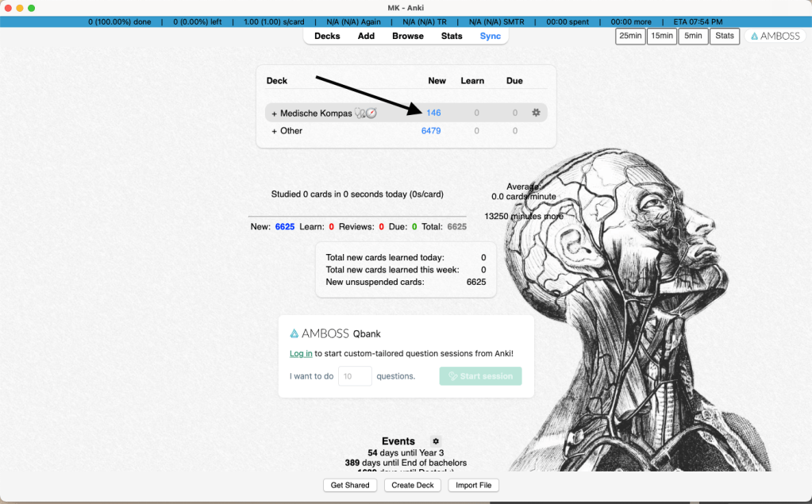The height and width of the screenshot is (504, 812).
Task: Expand the Medische Kompas deck
Action: pyautogui.click(x=275, y=113)
